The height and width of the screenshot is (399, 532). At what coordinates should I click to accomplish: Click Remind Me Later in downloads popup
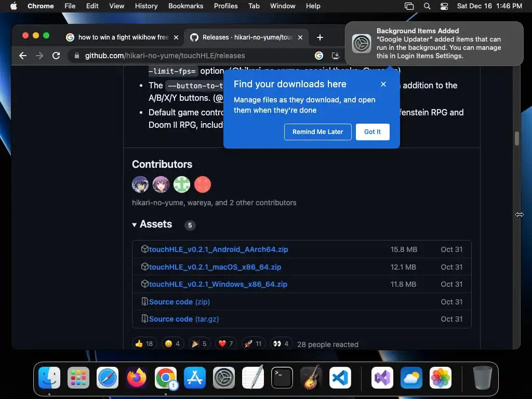(317, 131)
